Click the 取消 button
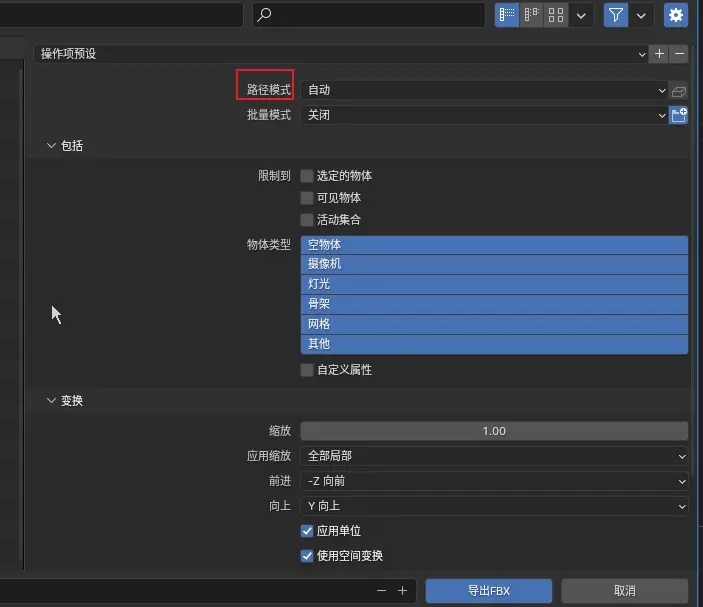Image resolution: width=703 pixels, height=607 pixels. click(625, 591)
